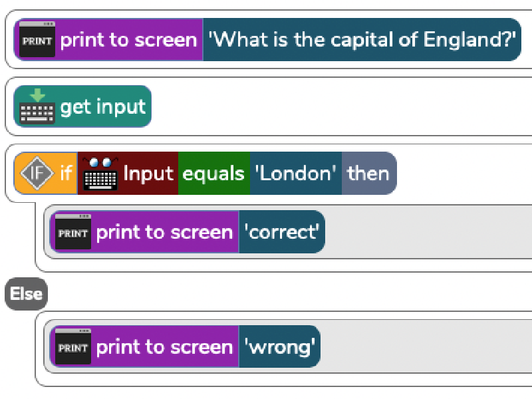Click the dark red 'Input' variable block
The image size is (532, 399).
[128, 173]
